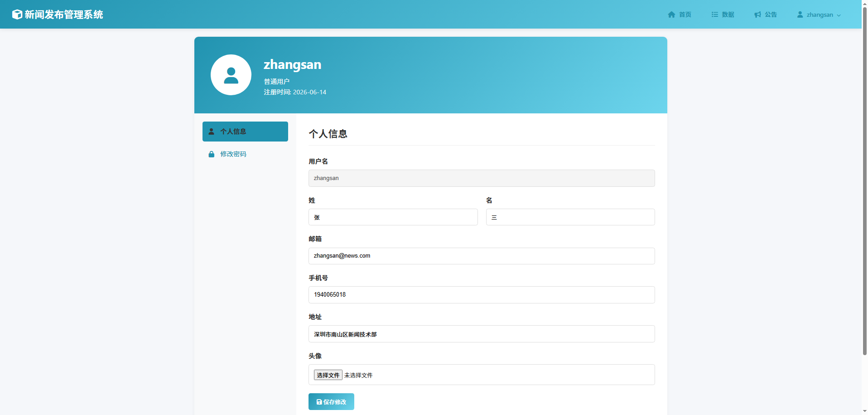Focus the 手机号 input field

pyautogui.click(x=482, y=295)
